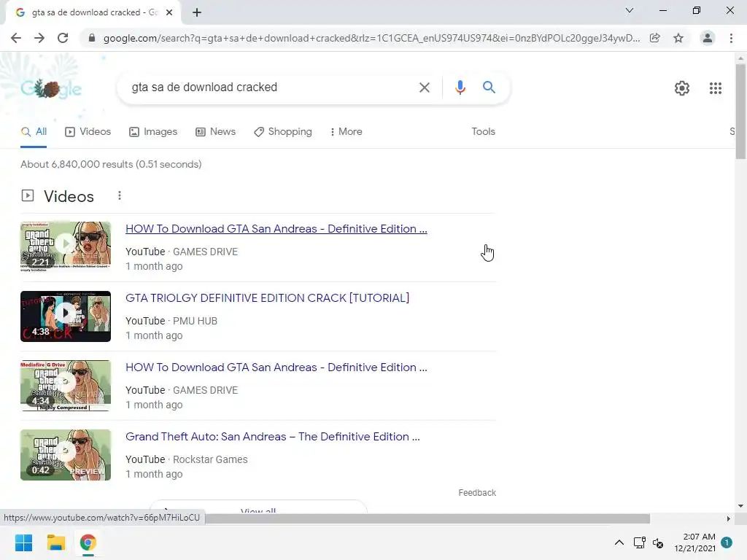Click the vertical scrollbar thumb
This screenshot has height=560, width=747.
(740, 112)
